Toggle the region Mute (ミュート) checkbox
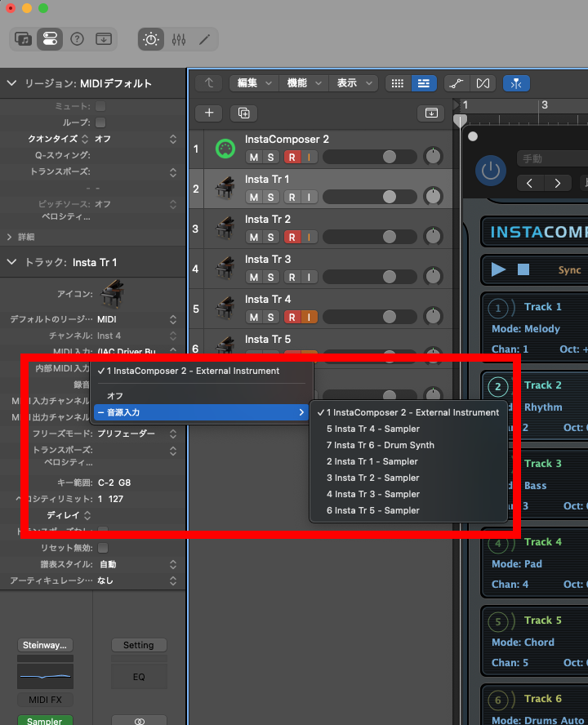The height and width of the screenshot is (725, 588). pyautogui.click(x=100, y=106)
